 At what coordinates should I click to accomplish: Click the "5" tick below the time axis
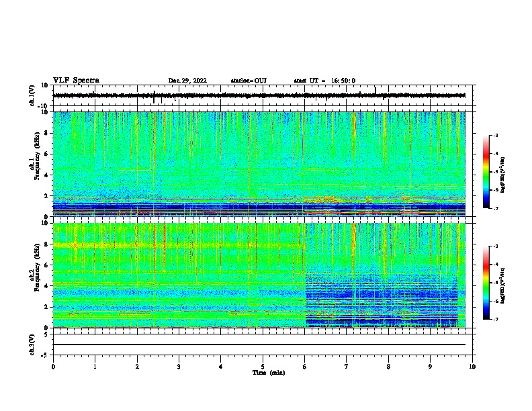263,367
